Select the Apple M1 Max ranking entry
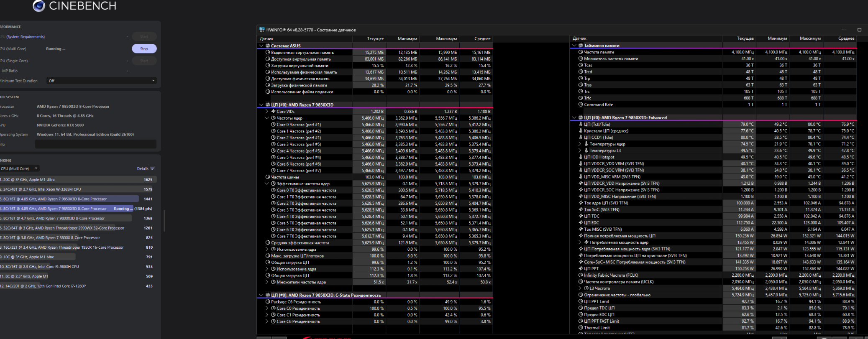 pos(78,257)
